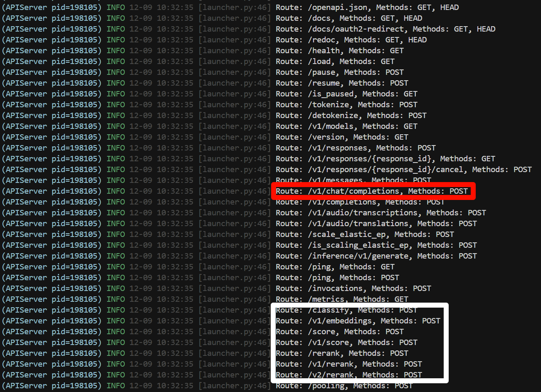Click the /v1/embeddings route line

click(358, 321)
